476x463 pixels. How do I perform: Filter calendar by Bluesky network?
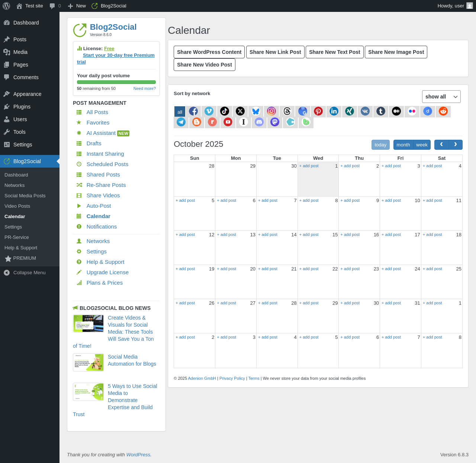256,111
